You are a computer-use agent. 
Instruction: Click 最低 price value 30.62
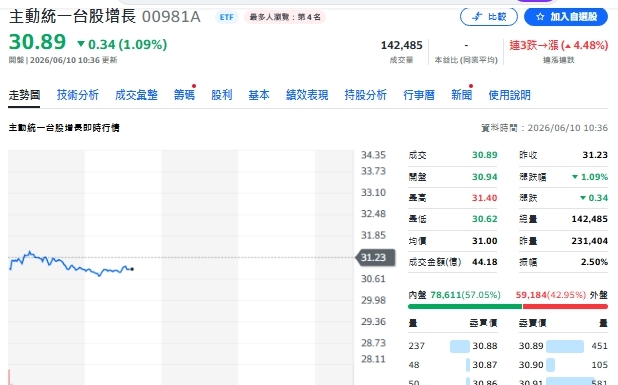tap(484, 219)
